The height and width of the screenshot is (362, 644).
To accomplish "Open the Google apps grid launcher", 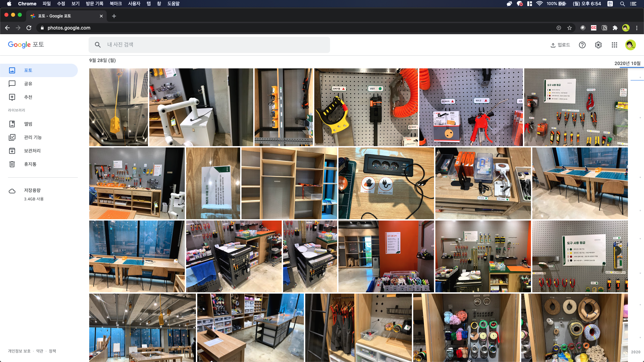I will coord(614,45).
